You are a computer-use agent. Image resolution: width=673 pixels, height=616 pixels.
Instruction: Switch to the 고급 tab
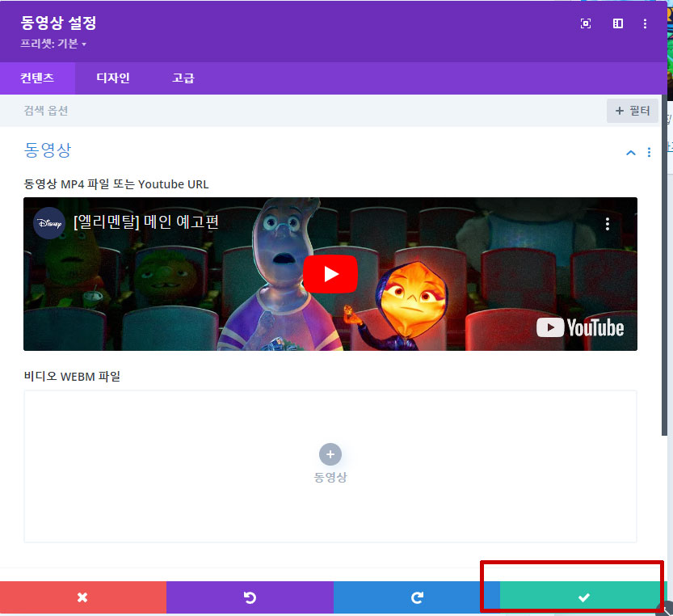coord(183,78)
